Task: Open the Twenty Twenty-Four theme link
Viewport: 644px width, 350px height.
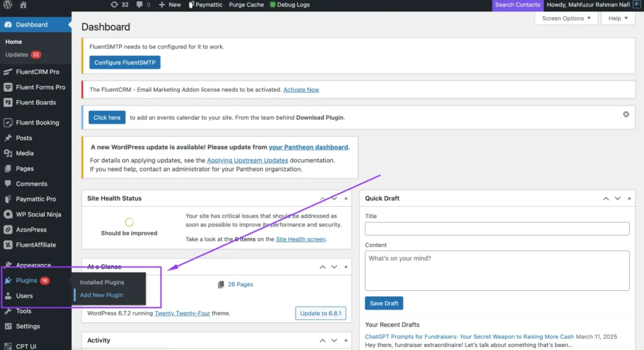Action: coord(182,313)
